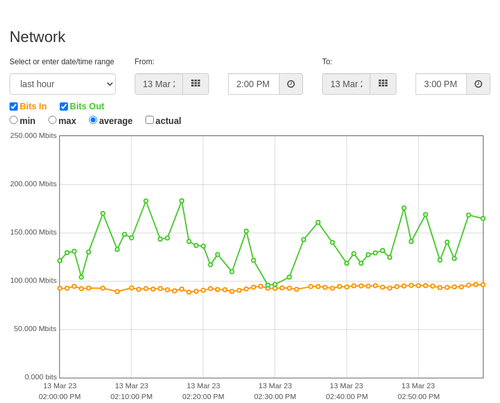Click the 02:40:00 PM x-axis label

pos(347,397)
